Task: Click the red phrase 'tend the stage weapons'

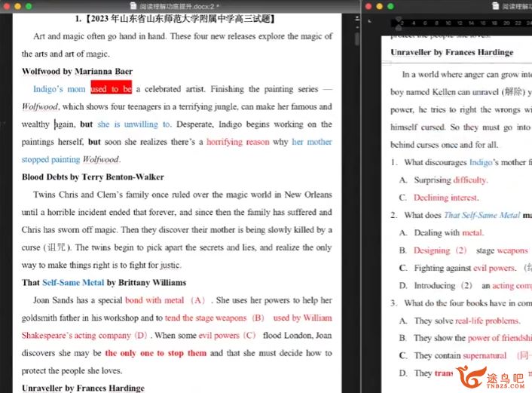Action: pyautogui.click(x=206, y=318)
